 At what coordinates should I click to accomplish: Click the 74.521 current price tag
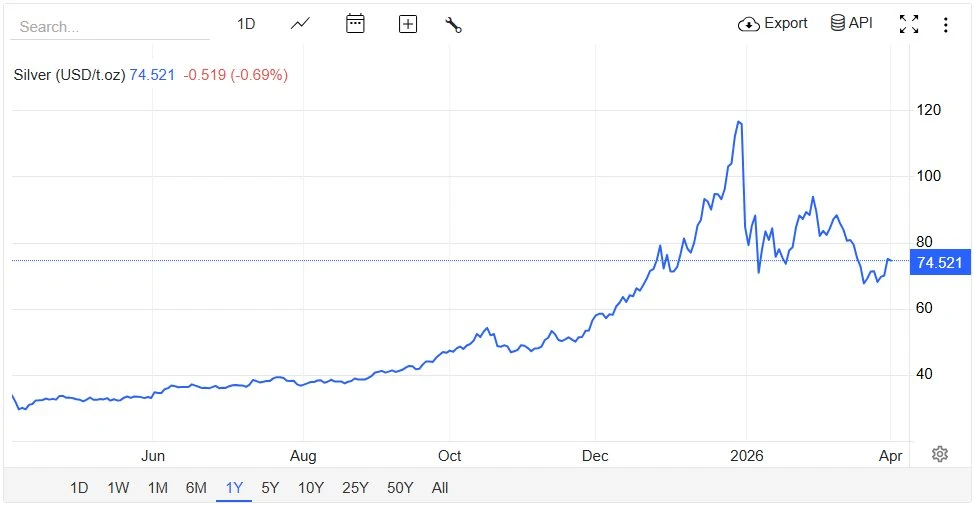point(940,262)
